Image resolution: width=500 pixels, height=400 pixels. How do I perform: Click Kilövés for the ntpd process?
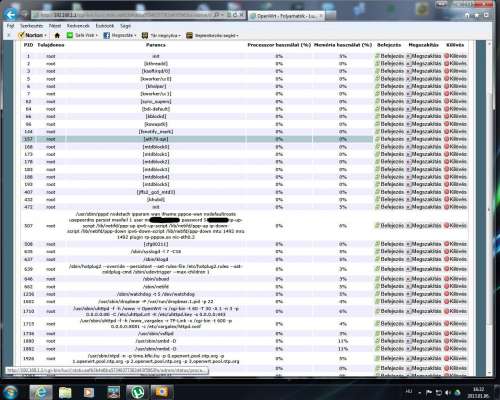pos(455,358)
